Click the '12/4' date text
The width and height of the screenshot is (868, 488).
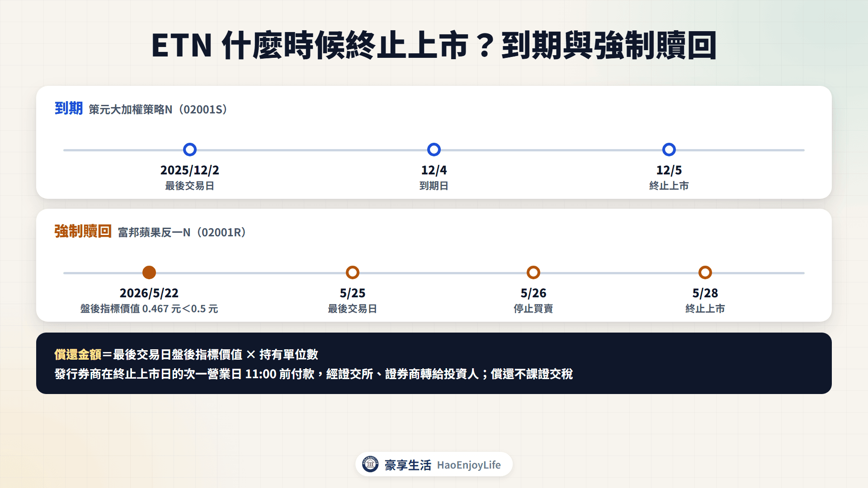(x=434, y=170)
